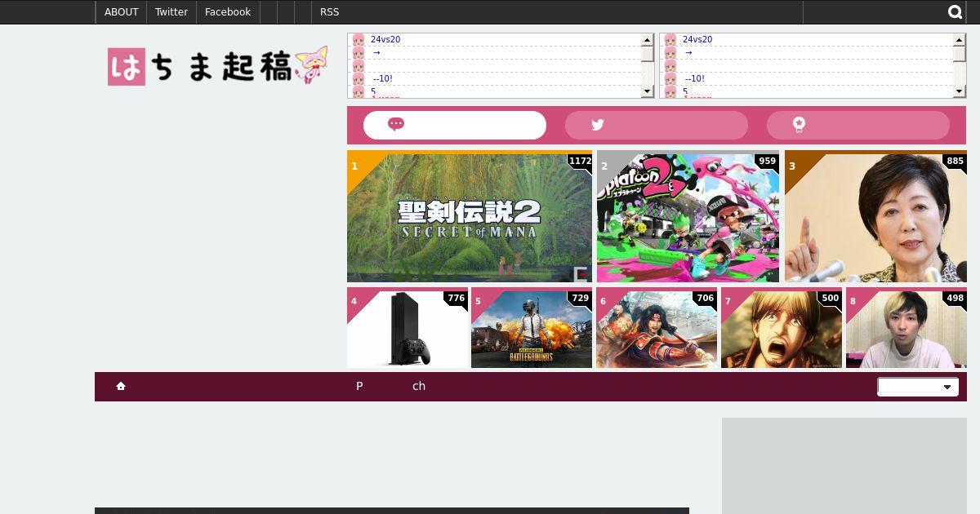This screenshot has height=514, width=980.
Task: Click scroll-up arrow in right ticker panel
Action: pos(959,40)
